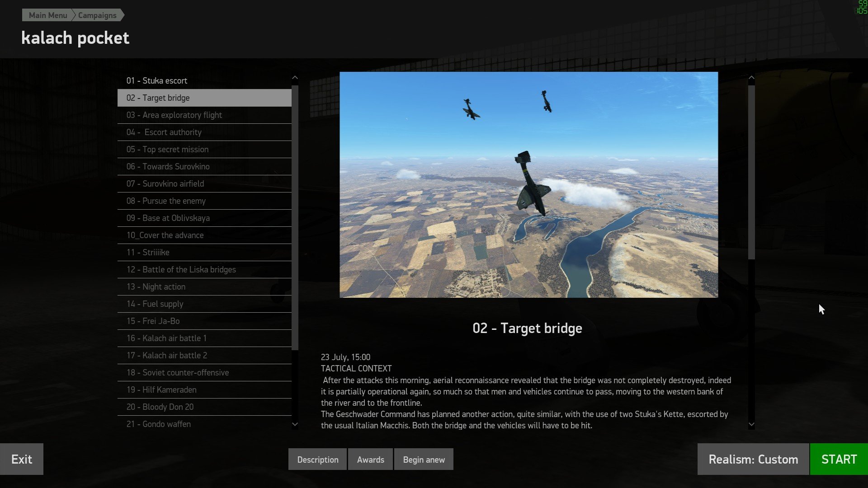Choose 03 - Area exploratory flight
Viewport: 868px width, 488px height.
[x=204, y=115]
